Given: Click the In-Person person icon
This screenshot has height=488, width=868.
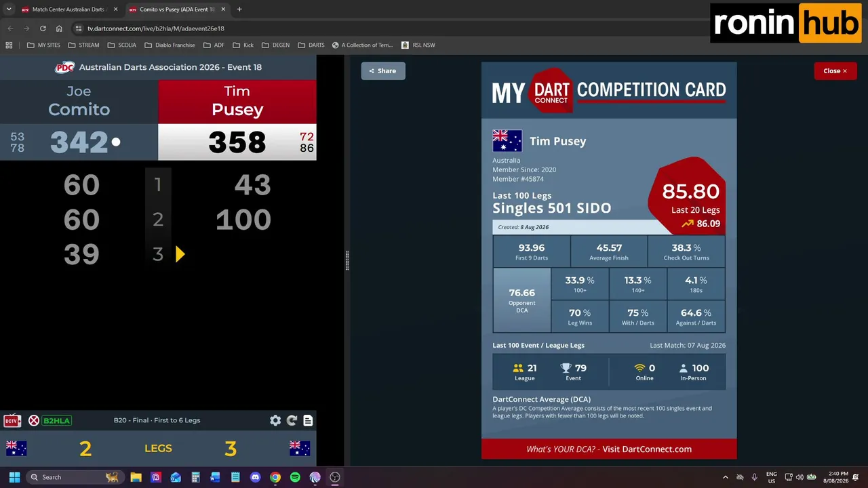Looking at the screenshot, I should pos(684,368).
